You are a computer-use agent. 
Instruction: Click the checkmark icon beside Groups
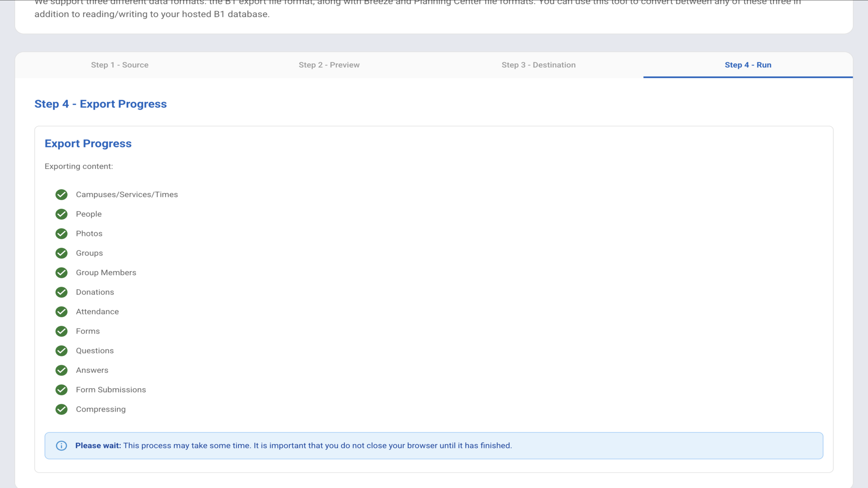(61, 253)
